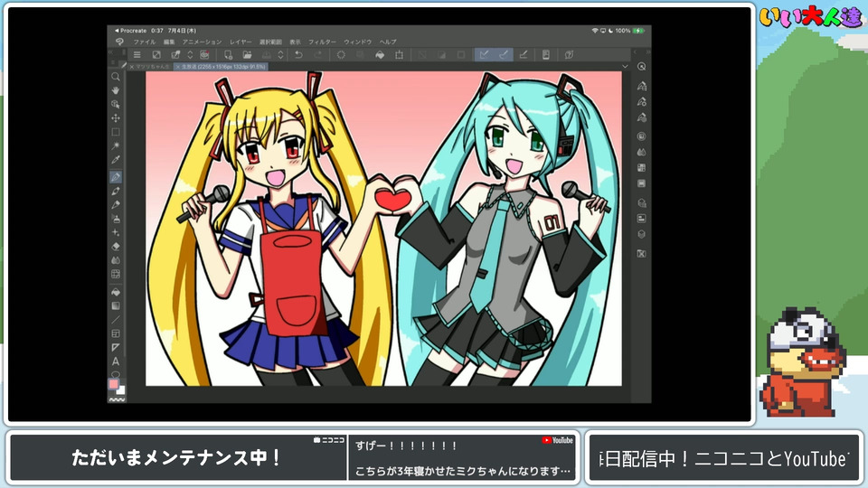Undo the last action
Viewport: 868px width, 488px height.
[x=299, y=55]
